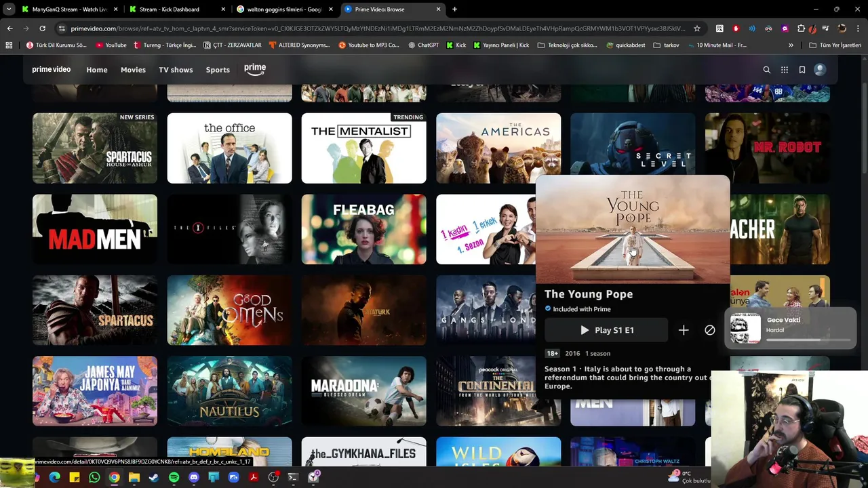This screenshot has width=868, height=488.
Task: Play S1 E1 of The Young Pope
Action: 606,330
